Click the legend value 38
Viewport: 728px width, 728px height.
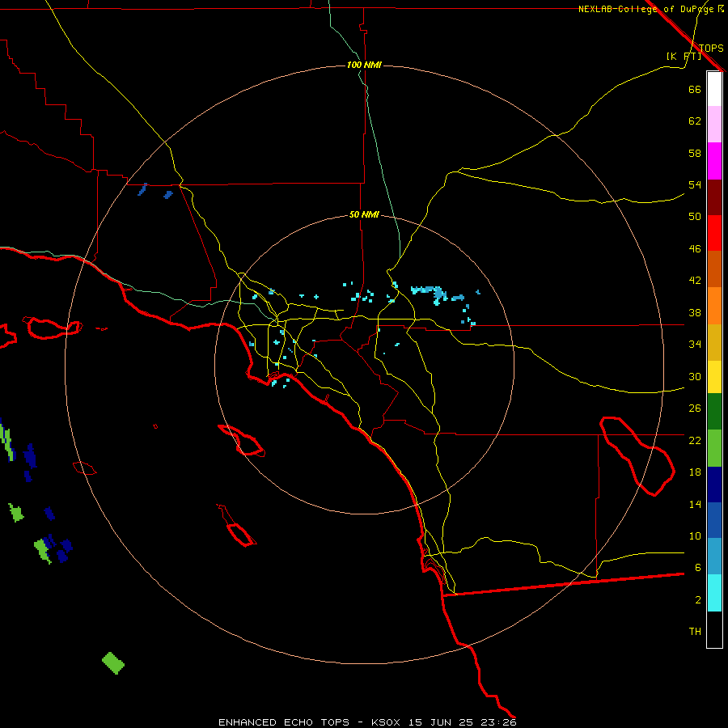pos(695,312)
